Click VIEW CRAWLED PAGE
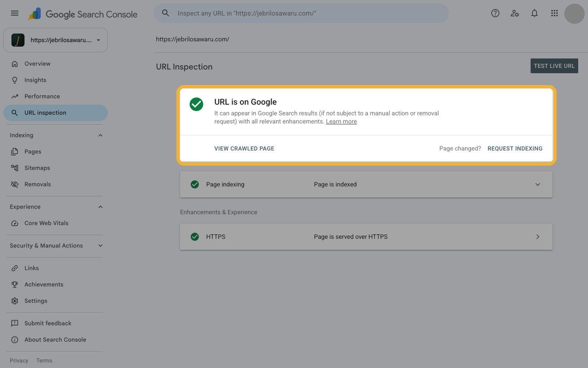The height and width of the screenshot is (368, 588). [x=244, y=149]
